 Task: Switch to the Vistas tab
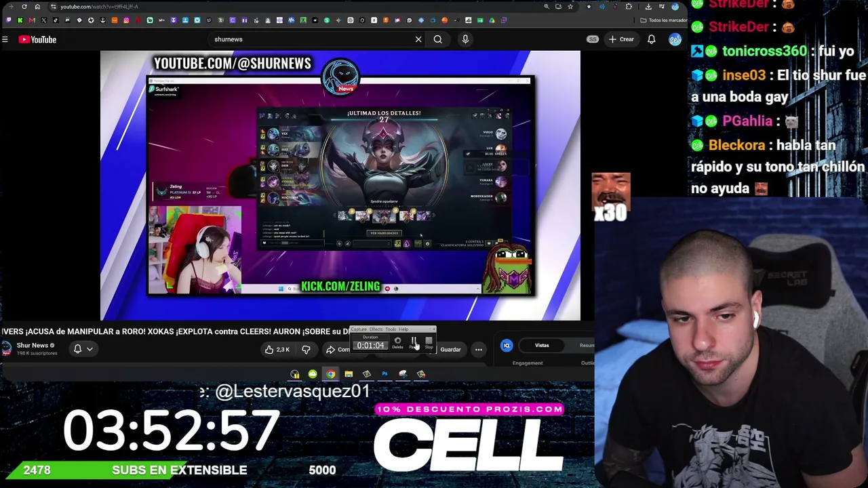(542, 346)
